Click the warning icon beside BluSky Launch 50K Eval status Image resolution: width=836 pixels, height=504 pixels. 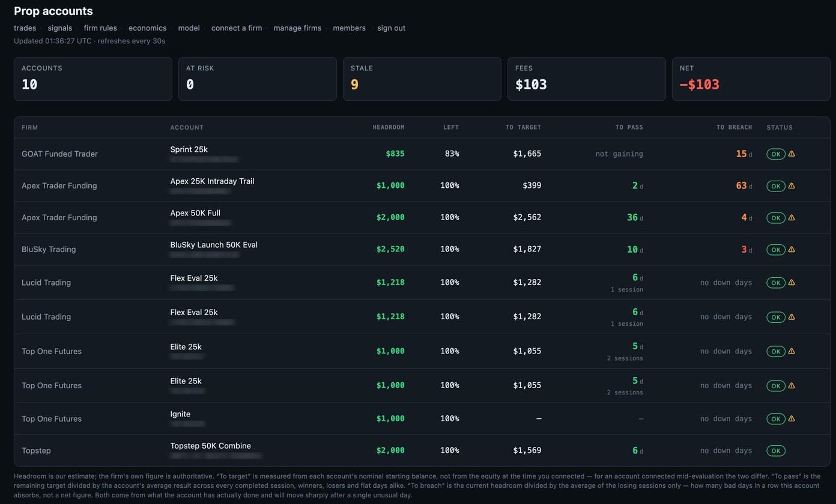click(792, 250)
